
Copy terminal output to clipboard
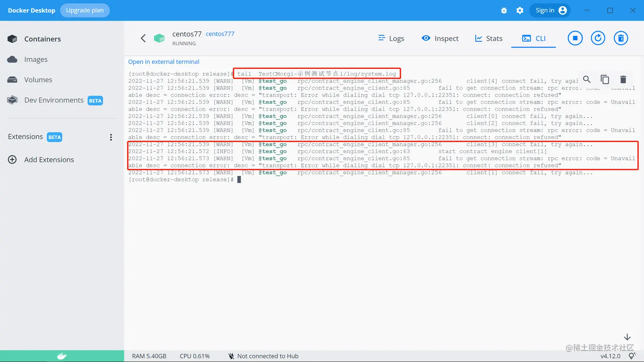(x=605, y=79)
